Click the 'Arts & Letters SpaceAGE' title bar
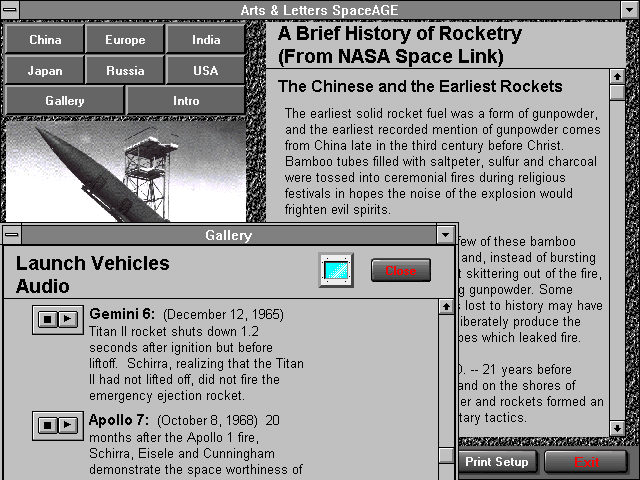640x480 pixels. pyautogui.click(x=320, y=10)
